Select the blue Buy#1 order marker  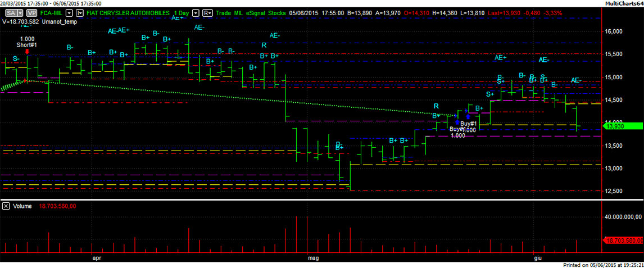click(457, 122)
